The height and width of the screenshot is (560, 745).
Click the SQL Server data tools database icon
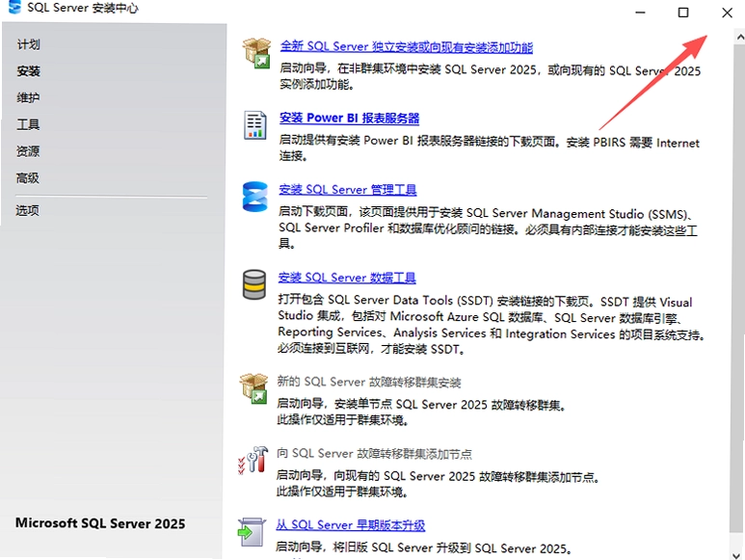click(x=254, y=284)
